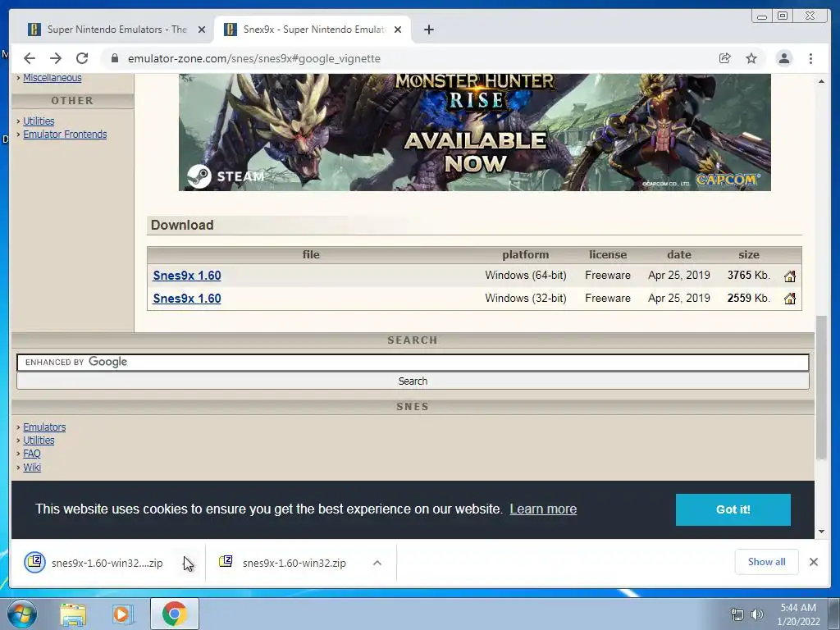840x630 pixels.
Task: Open the Windows Start menu
Action: point(22,614)
